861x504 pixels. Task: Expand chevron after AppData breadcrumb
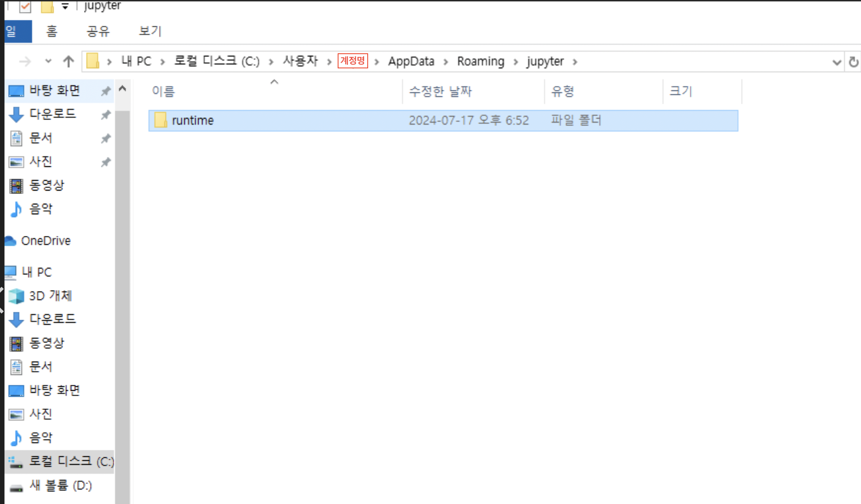pos(446,62)
